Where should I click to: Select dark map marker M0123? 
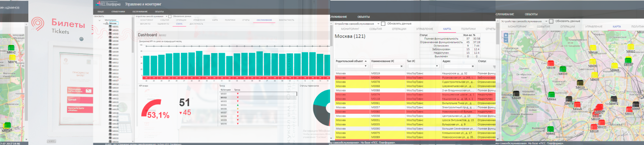[x=629, y=110]
